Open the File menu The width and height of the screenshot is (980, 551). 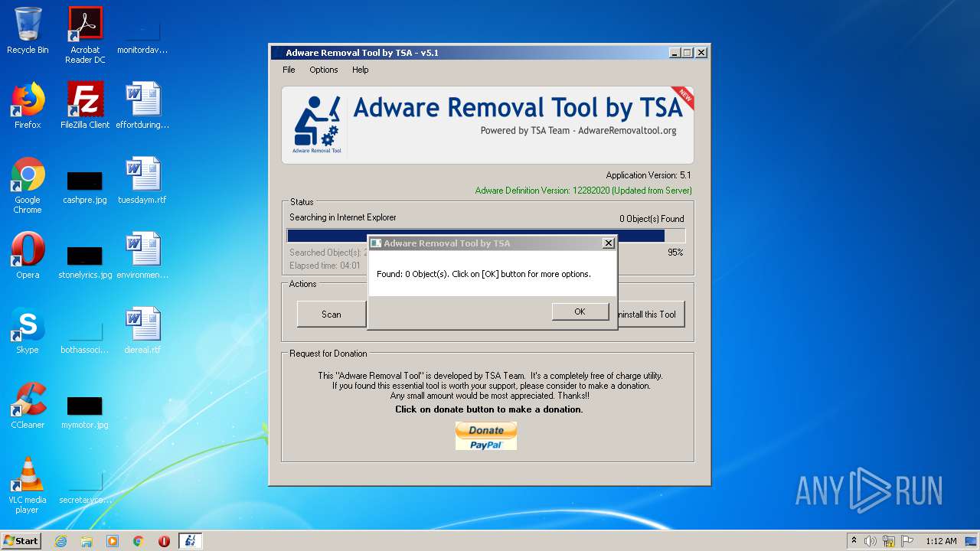pyautogui.click(x=289, y=70)
